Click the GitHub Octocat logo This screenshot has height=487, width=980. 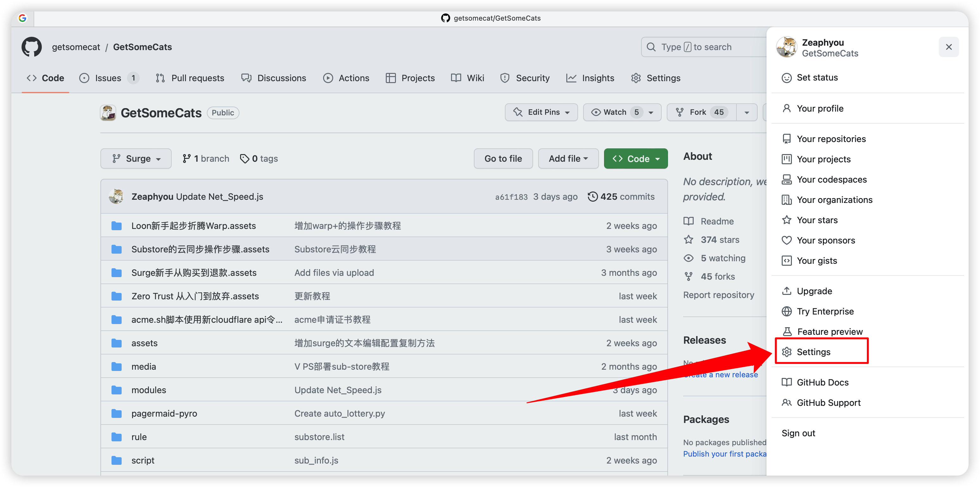pyautogui.click(x=32, y=47)
